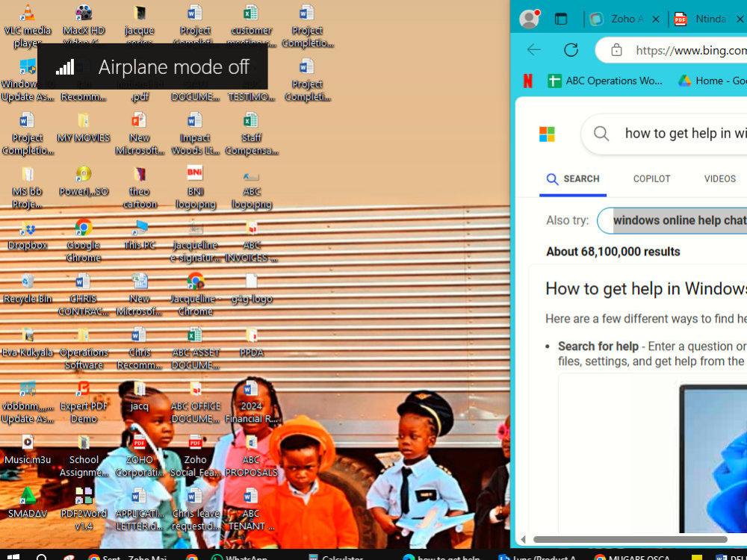
Task: Open School Assignments folder
Action: pyautogui.click(x=84, y=456)
